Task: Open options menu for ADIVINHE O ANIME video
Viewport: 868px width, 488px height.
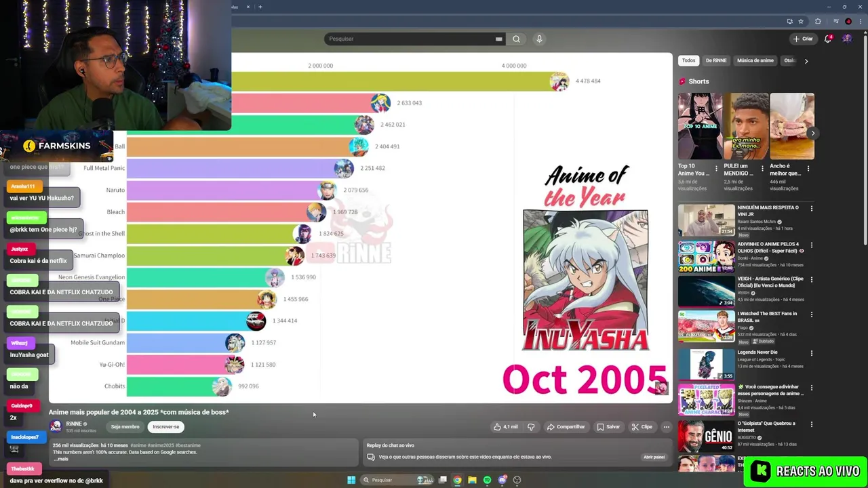Action: 811,245
